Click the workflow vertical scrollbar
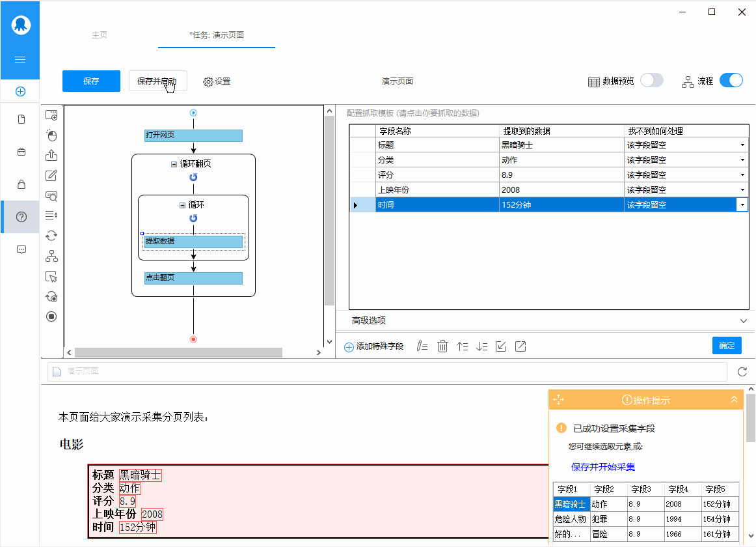This screenshot has height=547, width=756. click(x=329, y=210)
